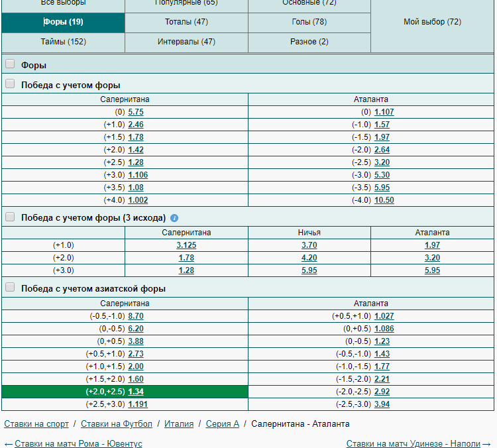This screenshot has width=497, height=448.
Task: Pick 3-way (+2.0) Аталанта odds 3.20
Action: [x=432, y=258]
